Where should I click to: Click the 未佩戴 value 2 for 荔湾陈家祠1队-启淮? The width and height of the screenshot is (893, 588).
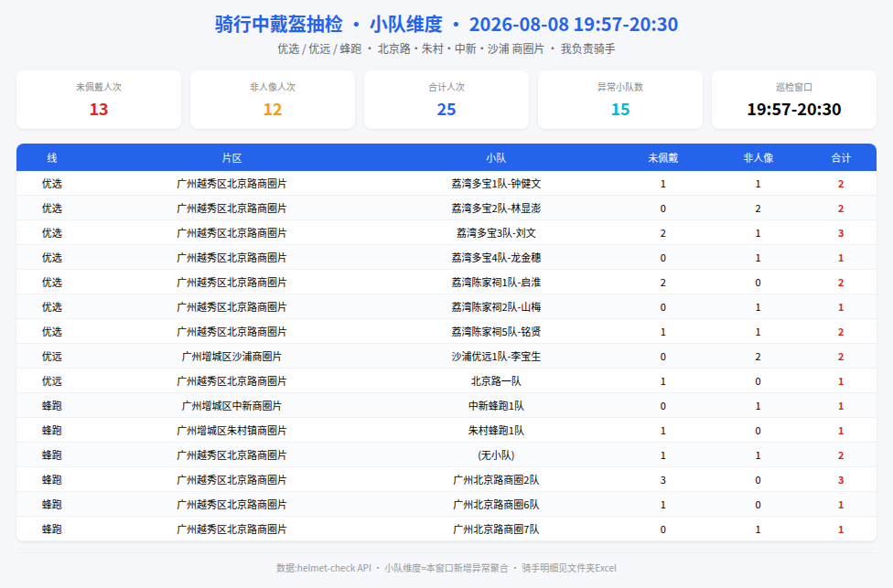663,283
